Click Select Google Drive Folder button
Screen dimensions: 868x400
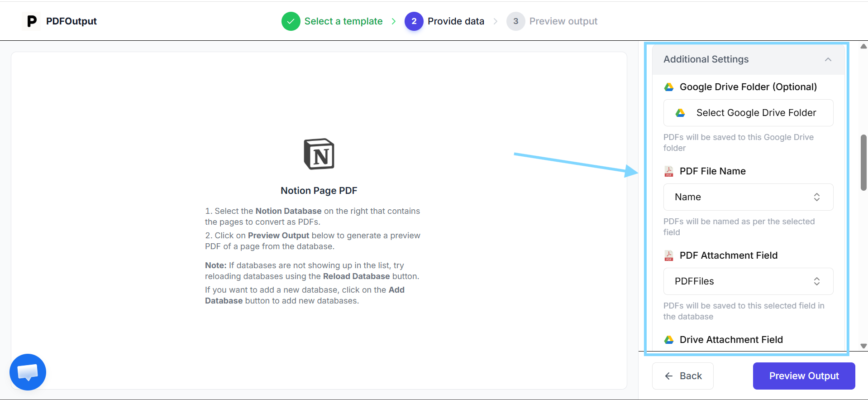click(x=748, y=113)
